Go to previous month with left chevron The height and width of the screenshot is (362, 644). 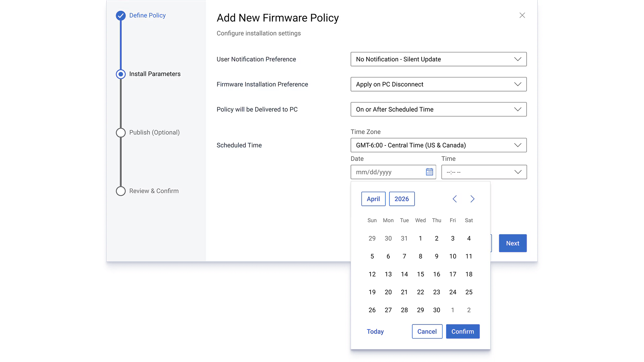pos(454,199)
